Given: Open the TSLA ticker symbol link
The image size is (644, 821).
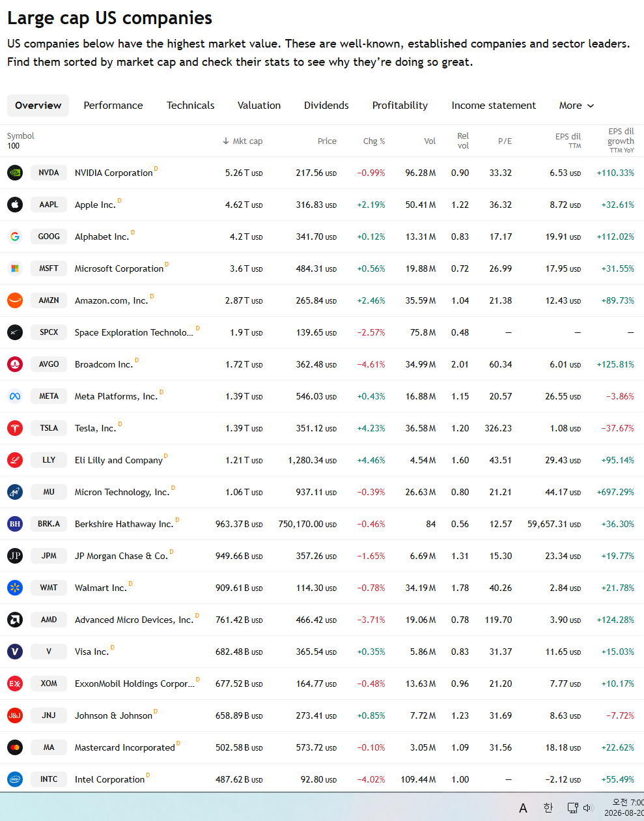Looking at the screenshot, I should point(49,428).
